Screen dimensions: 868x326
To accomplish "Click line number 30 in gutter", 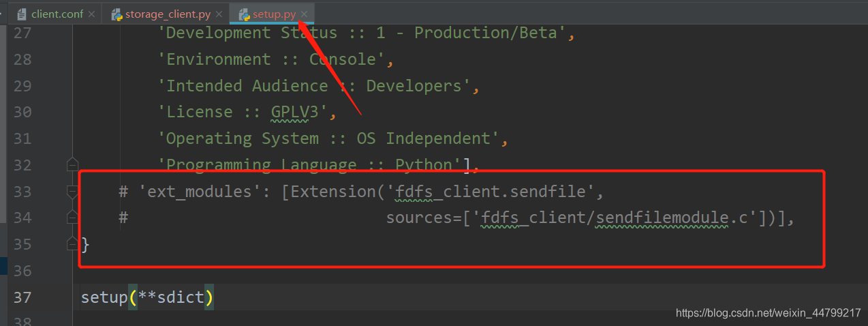I will click(22, 112).
